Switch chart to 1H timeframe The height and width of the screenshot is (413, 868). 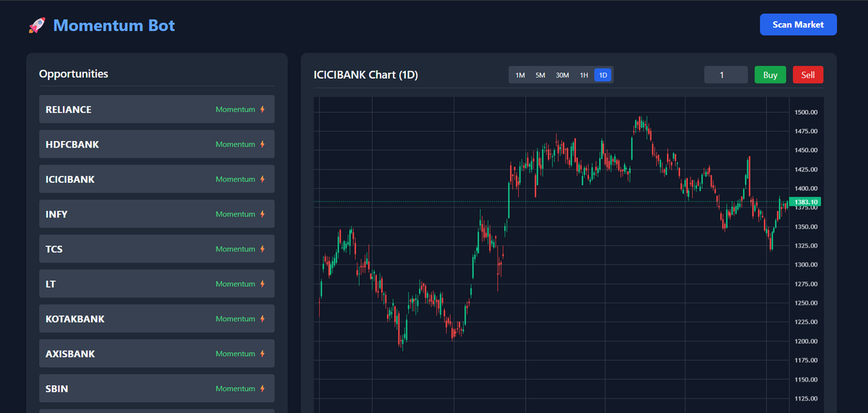[584, 75]
